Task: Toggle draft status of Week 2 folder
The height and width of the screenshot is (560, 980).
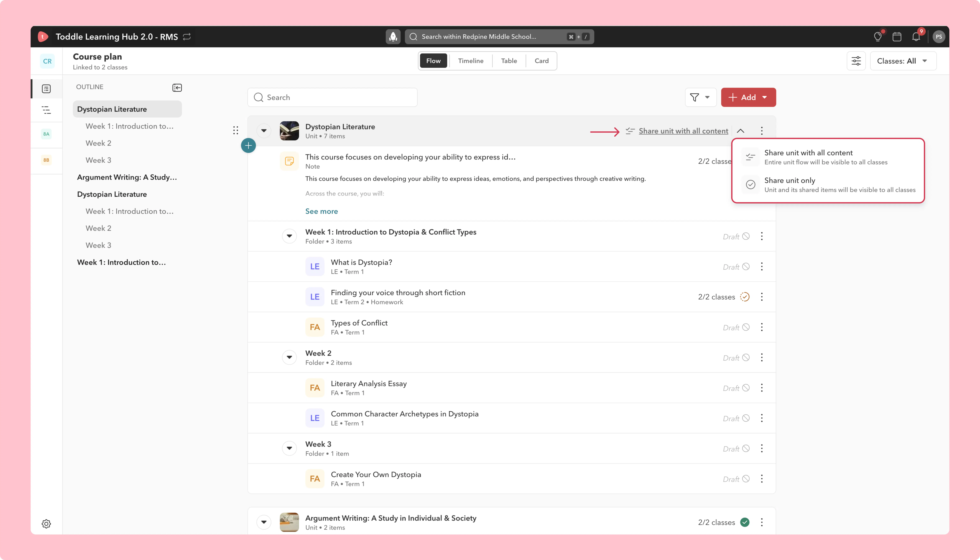Action: (x=746, y=357)
